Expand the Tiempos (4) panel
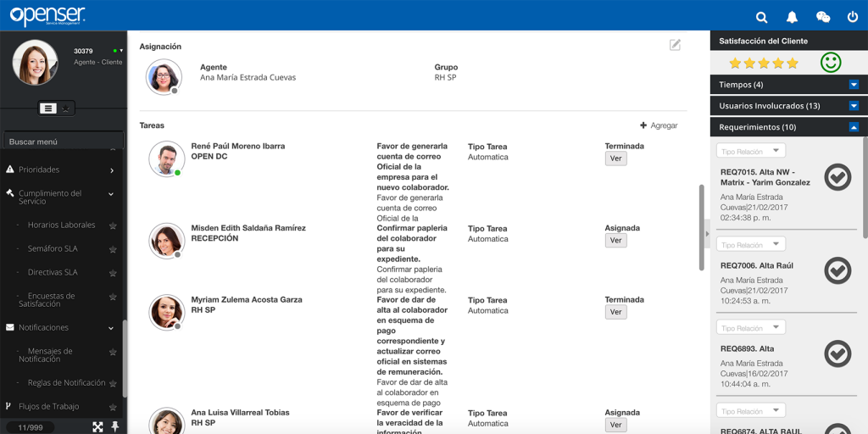The width and height of the screenshot is (868, 434). tap(854, 85)
